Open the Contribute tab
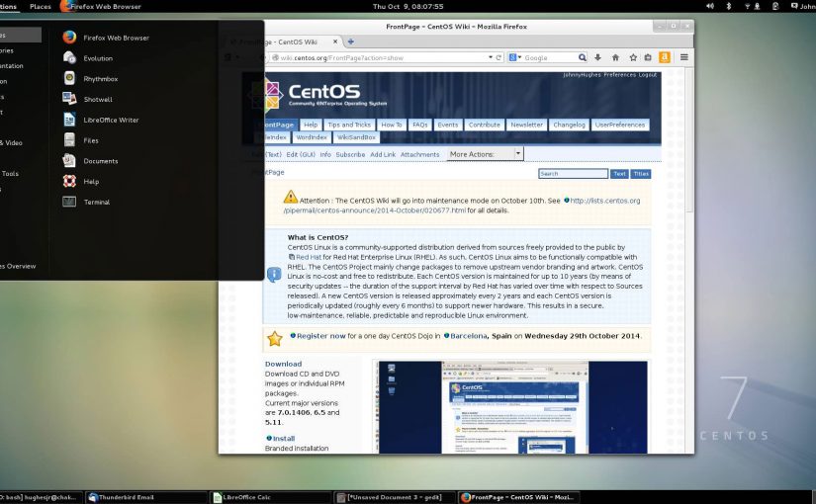The image size is (816, 504). pos(484,125)
